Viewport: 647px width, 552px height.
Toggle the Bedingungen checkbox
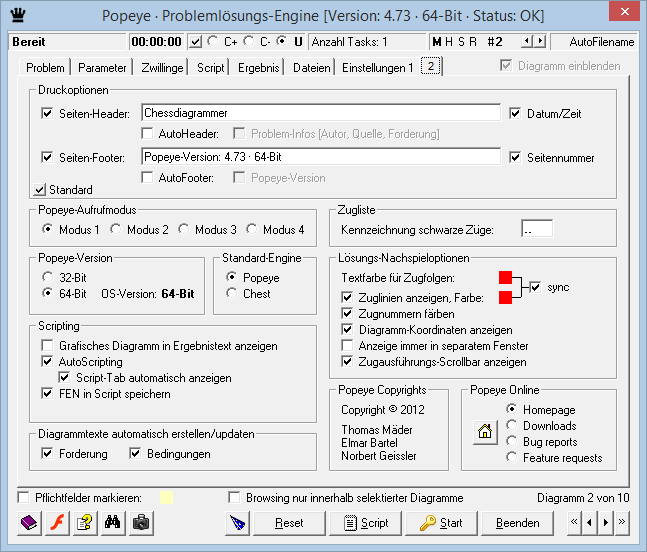135,454
